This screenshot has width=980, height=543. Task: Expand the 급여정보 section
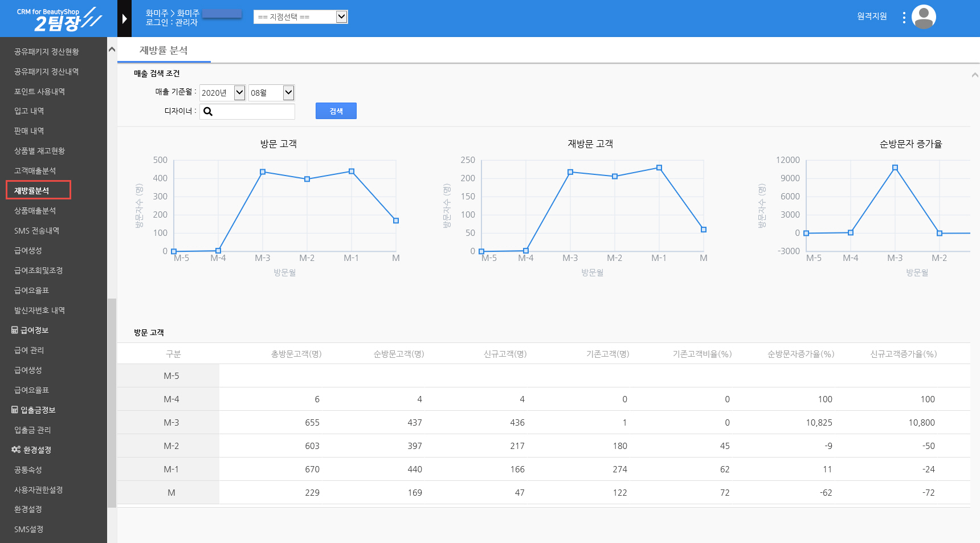pos(30,330)
